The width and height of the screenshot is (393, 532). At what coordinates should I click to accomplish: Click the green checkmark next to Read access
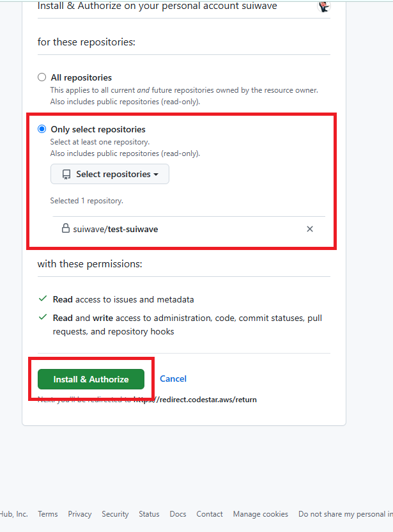[42, 299]
